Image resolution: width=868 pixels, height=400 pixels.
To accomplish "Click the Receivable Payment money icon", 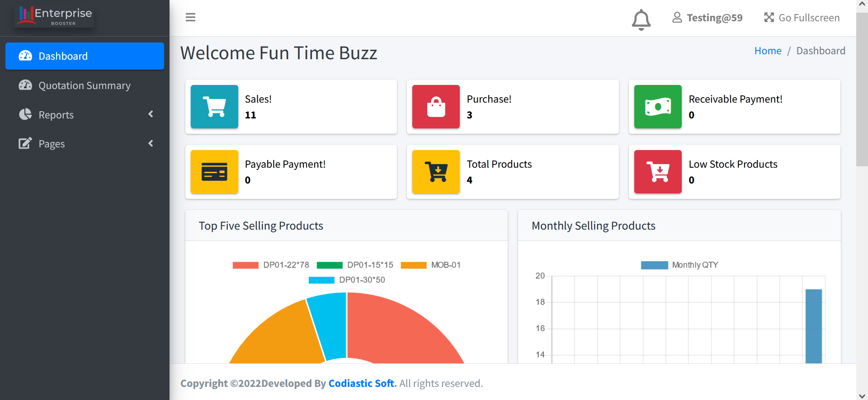I will point(658,107).
